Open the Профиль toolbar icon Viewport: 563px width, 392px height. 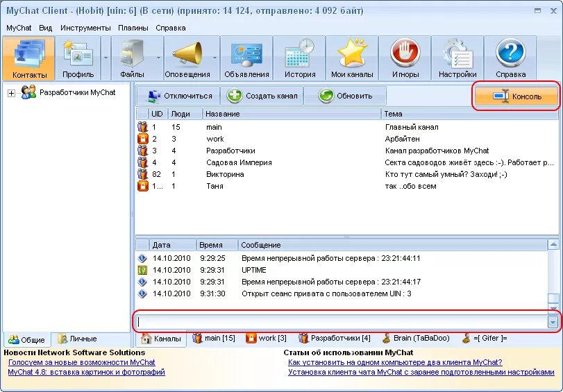[78, 58]
